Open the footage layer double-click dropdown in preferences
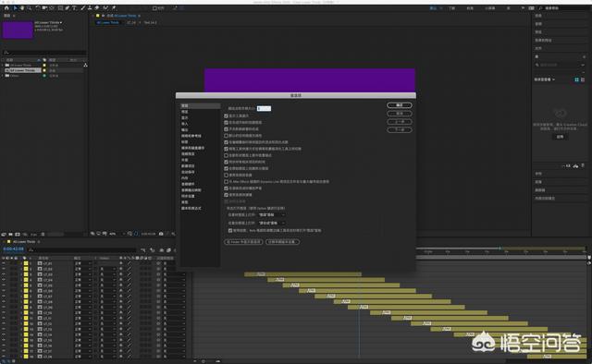The height and width of the screenshot is (364, 592). [271, 214]
